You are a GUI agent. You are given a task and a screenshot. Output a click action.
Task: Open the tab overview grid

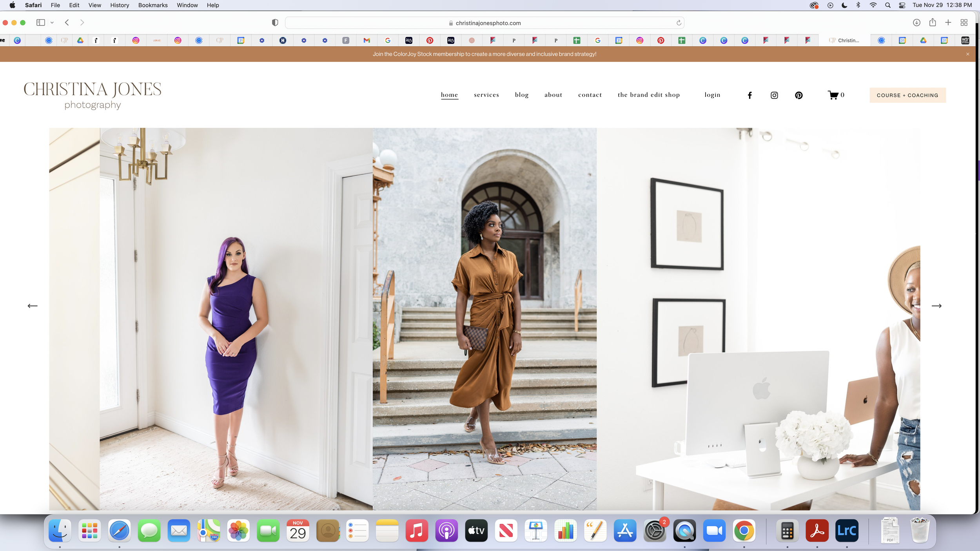pos(964,23)
